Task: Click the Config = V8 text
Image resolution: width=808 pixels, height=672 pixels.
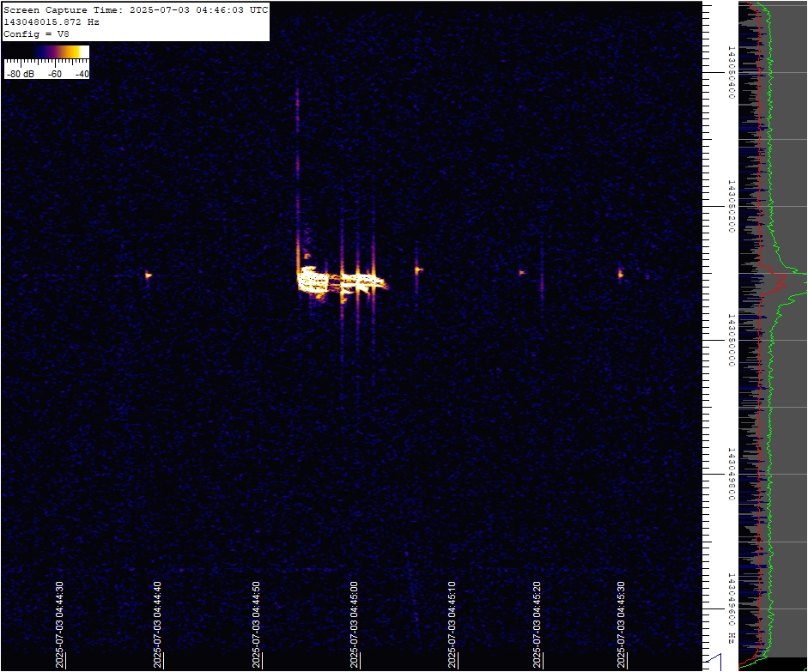Action: tap(36, 34)
